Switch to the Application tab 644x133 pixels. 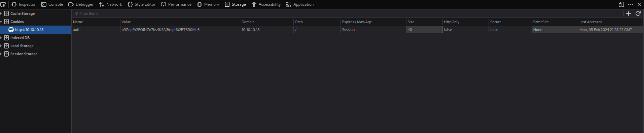[x=300, y=4]
